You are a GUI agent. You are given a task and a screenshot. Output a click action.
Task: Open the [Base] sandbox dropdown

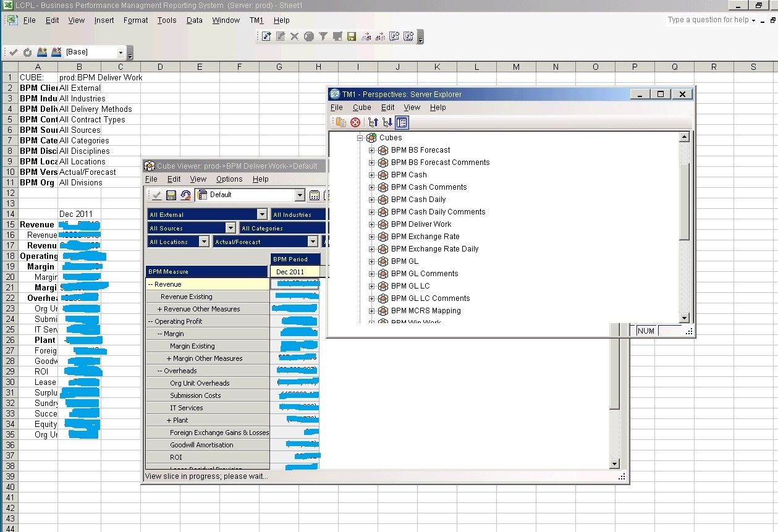[x=121, y=53]
